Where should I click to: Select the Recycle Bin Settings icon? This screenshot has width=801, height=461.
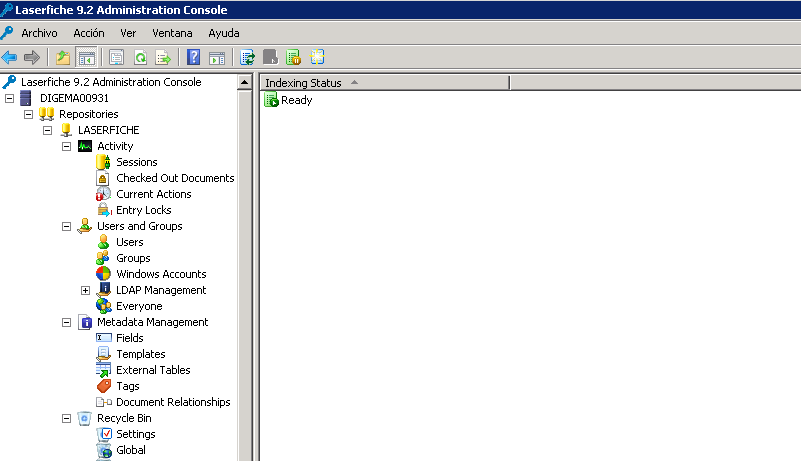(x=104, y=434)
